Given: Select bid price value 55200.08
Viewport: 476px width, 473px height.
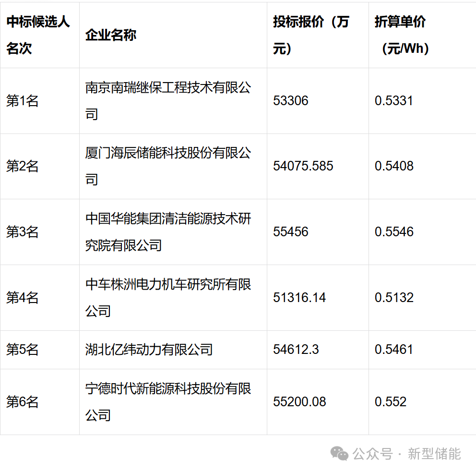Looking at the screenshot, I should [x=299, y=402].
